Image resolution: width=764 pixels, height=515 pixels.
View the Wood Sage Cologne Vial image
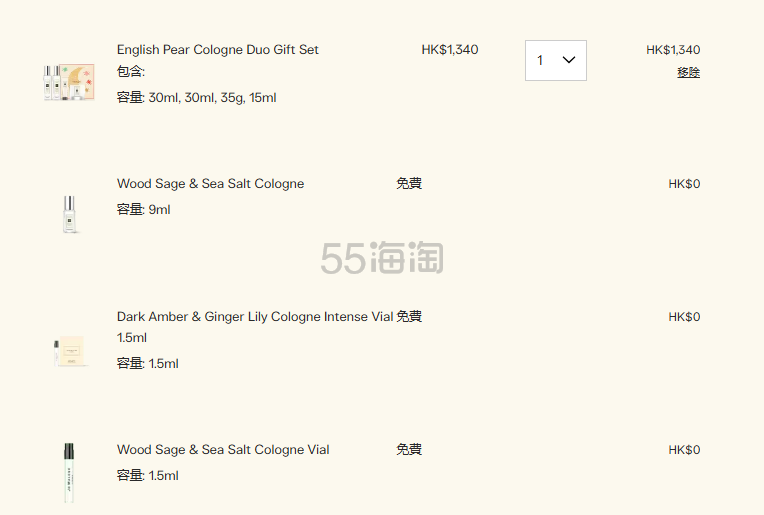[x=69, y=472]
